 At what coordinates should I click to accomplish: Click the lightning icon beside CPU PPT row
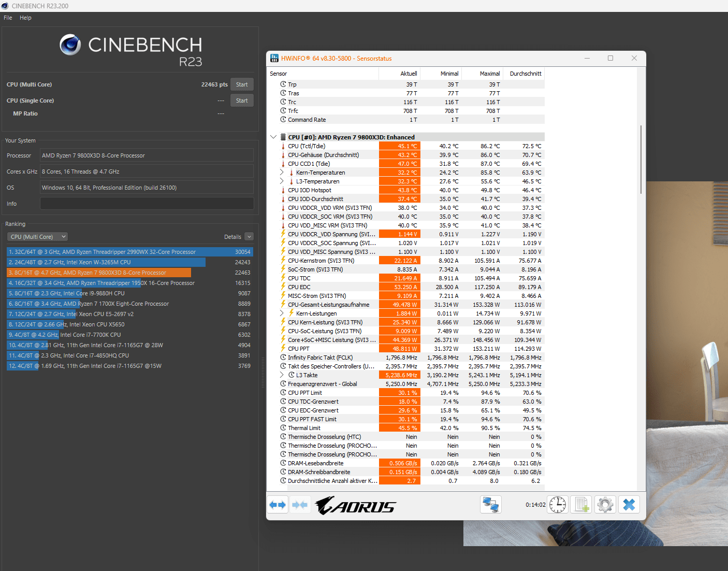[x=283, y=348]
